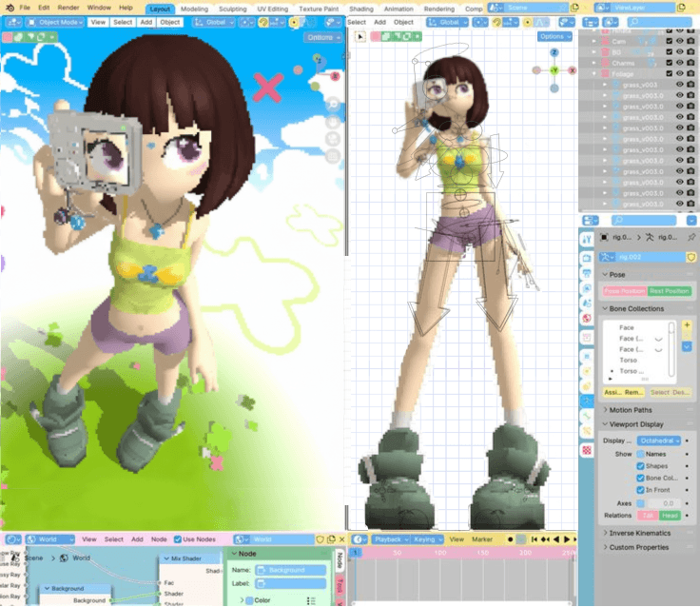
Task: Open the File menu
Action: pyautogui.click(x=25, y=8)
